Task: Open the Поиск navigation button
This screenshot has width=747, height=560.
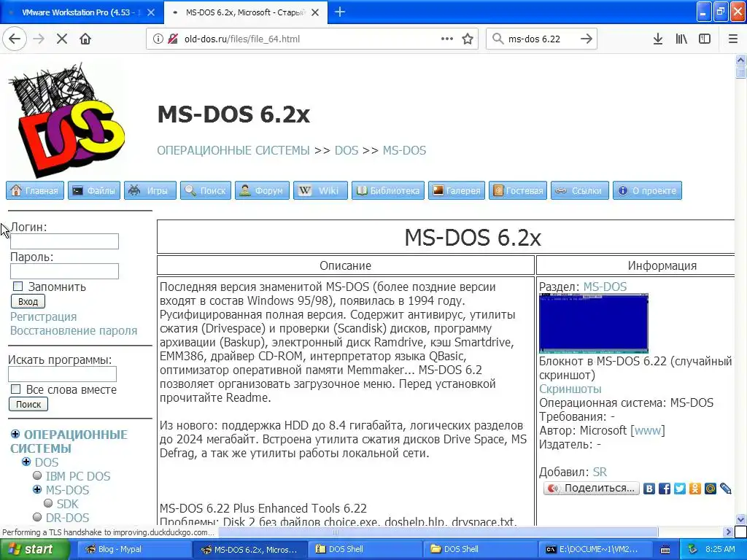Action: pos(206,190)
